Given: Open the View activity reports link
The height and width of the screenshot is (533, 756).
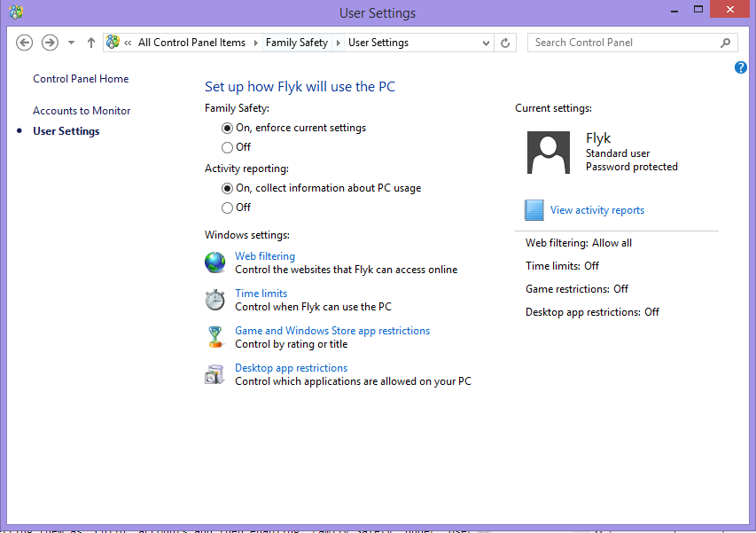Looking at the screenshot, I should [596, 210].
